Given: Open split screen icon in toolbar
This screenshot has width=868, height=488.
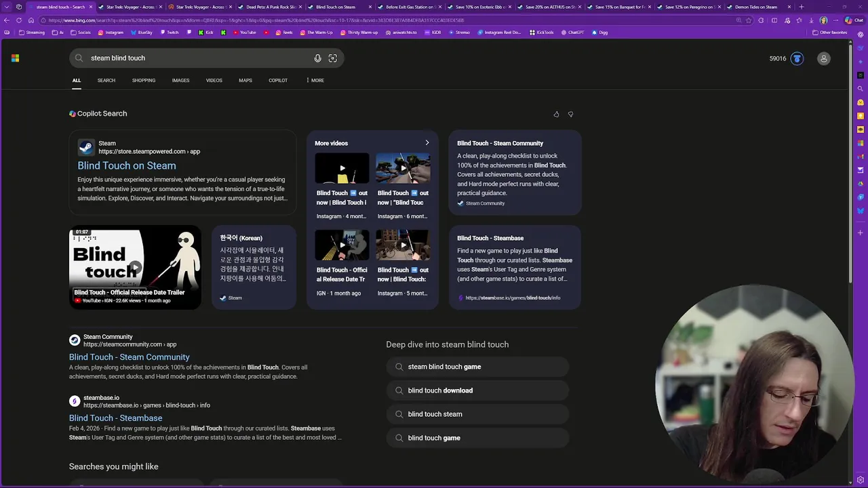Looking at the screenshot, I should 774,20.
